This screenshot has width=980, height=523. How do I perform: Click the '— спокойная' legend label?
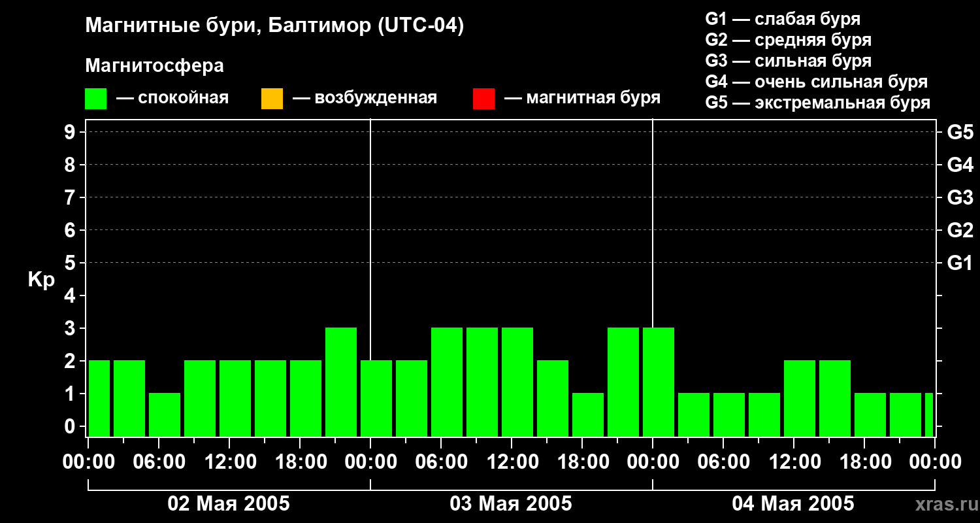172,98
